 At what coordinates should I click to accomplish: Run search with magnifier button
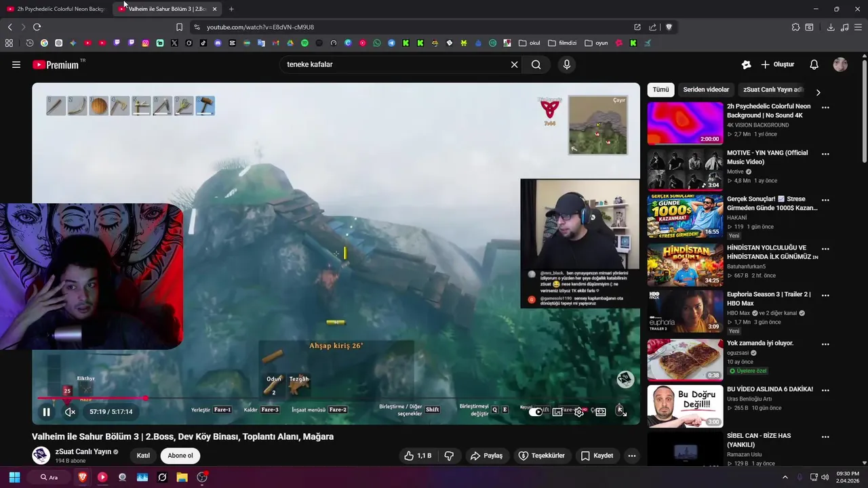point(536,64)
